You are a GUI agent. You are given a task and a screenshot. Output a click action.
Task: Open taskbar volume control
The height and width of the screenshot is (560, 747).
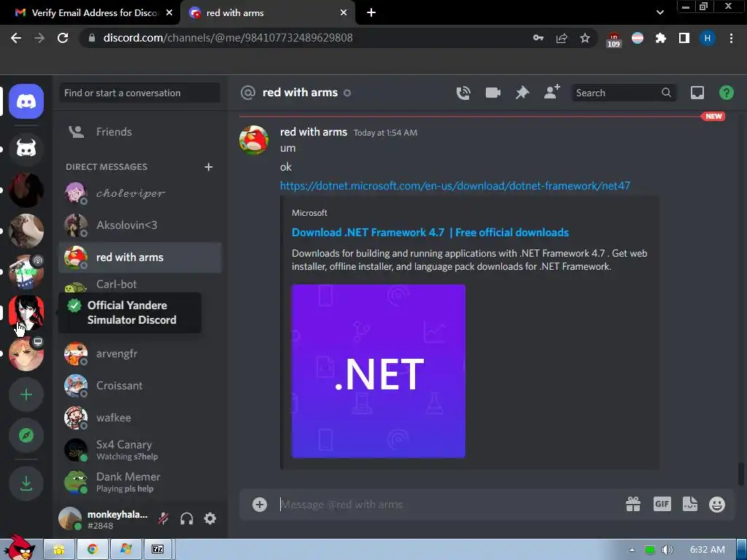(x=667, y=550)
